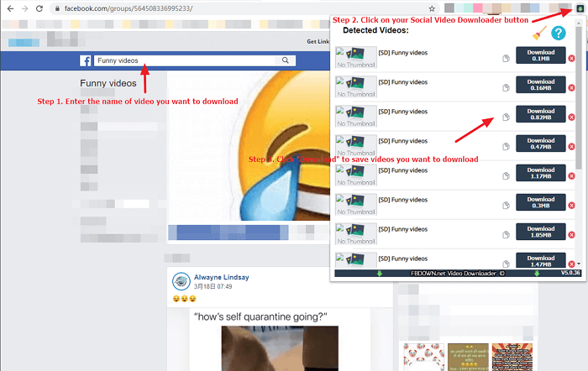Remove the 1.05MB video with red X
The image size is (588, 371).
571,235
